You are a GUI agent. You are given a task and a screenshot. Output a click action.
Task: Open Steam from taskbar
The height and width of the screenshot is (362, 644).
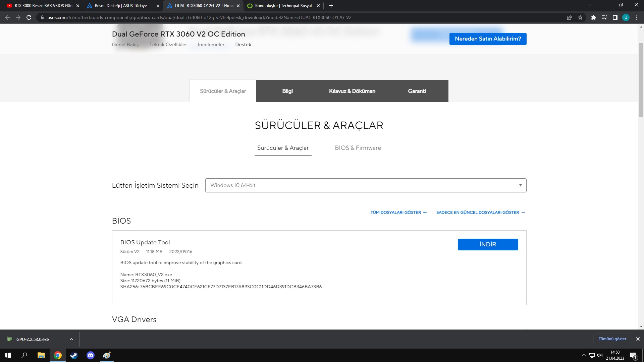pos(74,355)
